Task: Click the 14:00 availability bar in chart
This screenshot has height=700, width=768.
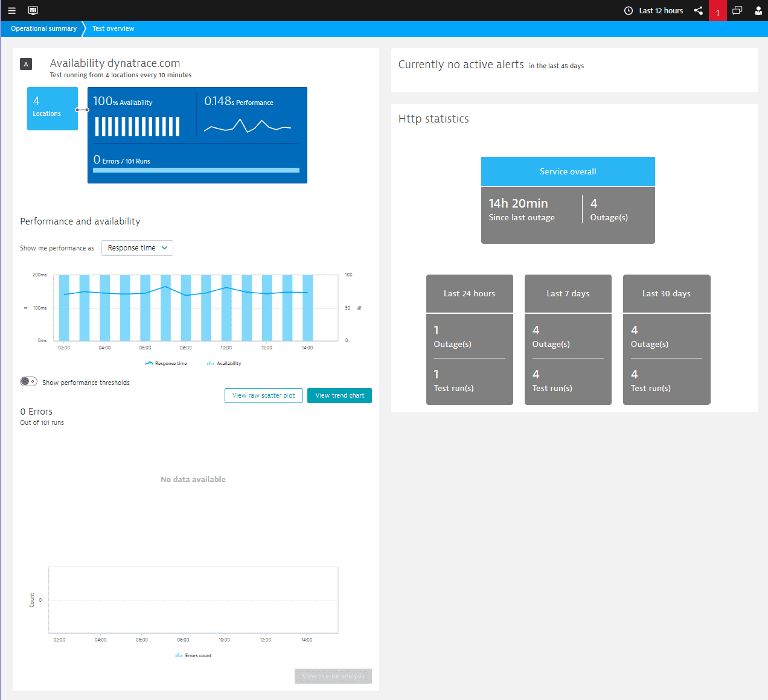Action: pyautogui.click(x=307, y=308)
